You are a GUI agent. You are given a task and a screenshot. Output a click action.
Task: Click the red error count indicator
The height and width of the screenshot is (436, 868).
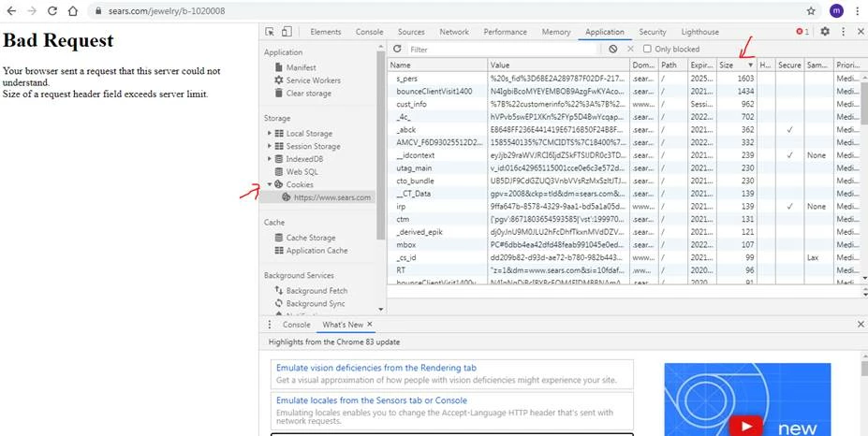click(x=802, y=32)
